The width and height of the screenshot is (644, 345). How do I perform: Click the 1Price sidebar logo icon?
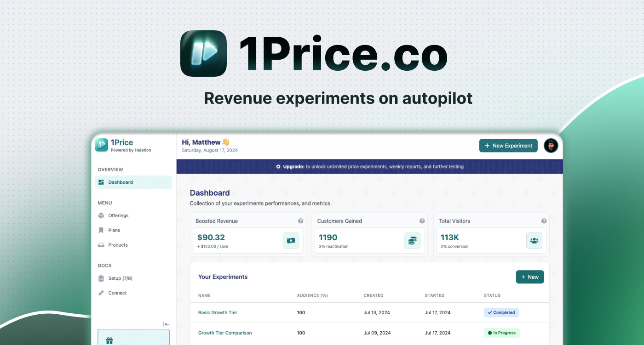101,145
